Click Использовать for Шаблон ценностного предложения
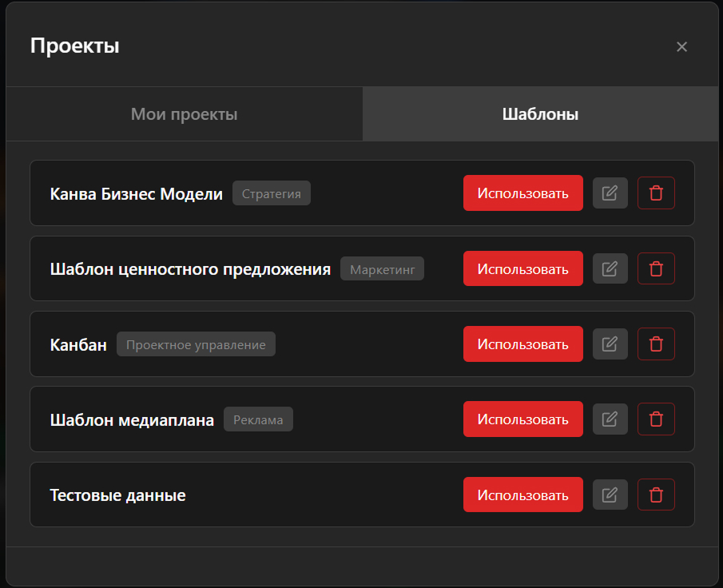 click(x=523, y=268)
